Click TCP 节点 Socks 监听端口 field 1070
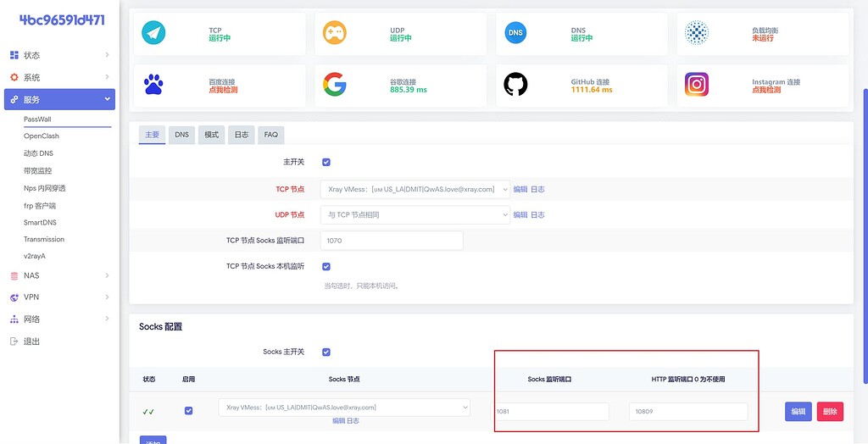This screenshot has height=444, width=868. click(392, 241)
